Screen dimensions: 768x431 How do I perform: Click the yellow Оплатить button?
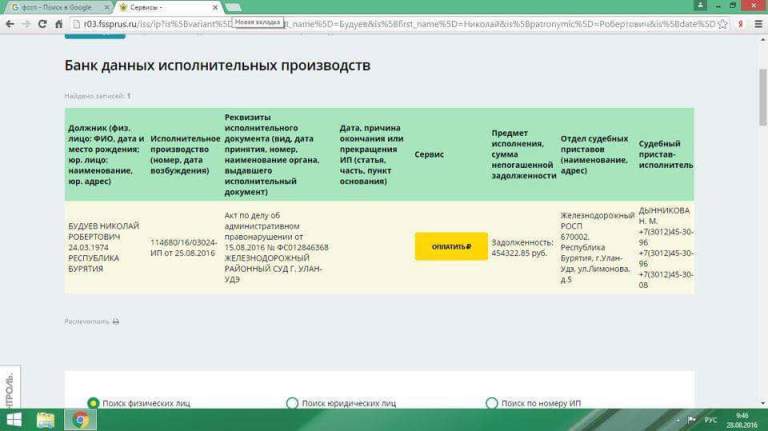[x=451, y=246]
